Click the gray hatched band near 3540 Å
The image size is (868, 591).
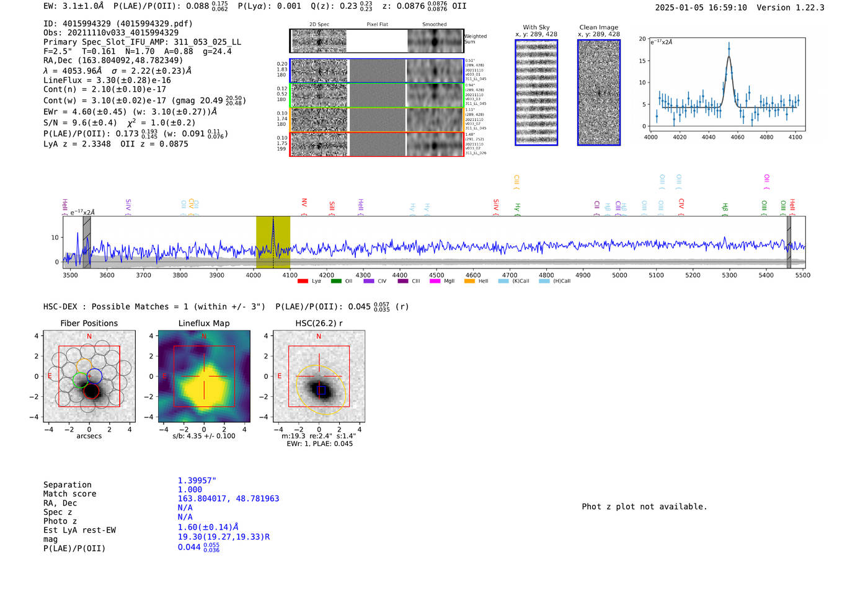(87, 242)
